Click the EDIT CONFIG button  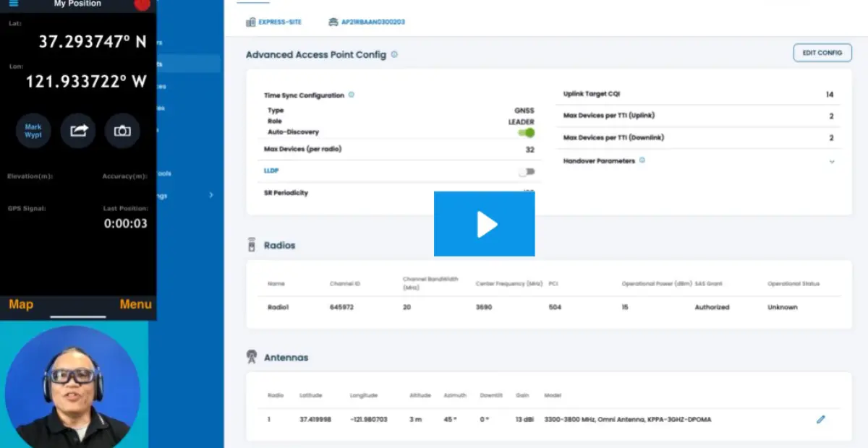[x=822, y=53]
